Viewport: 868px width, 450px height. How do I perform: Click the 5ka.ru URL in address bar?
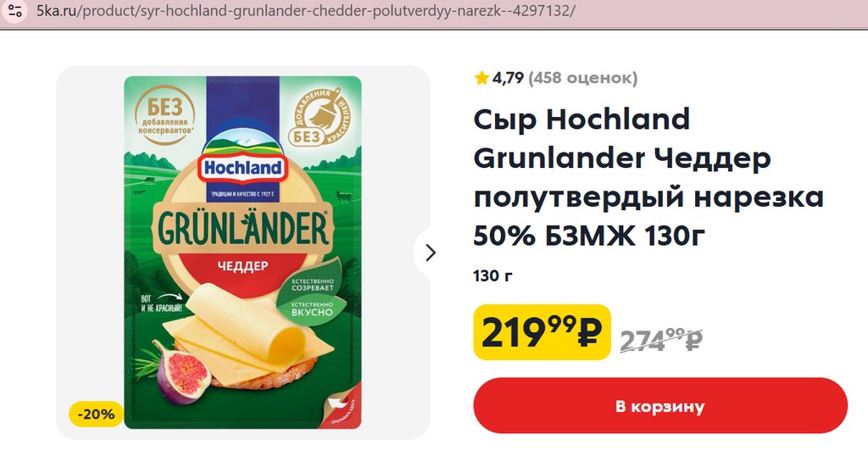click(x=305, y=10)
